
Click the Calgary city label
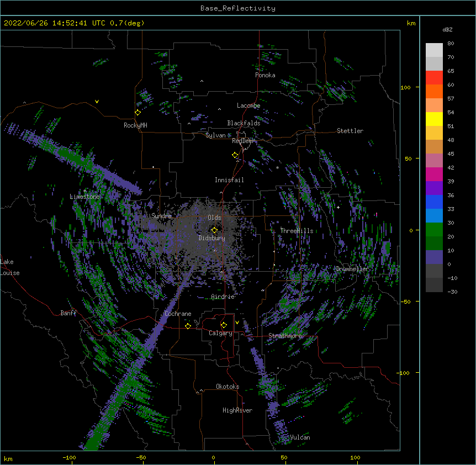[220, 333]
